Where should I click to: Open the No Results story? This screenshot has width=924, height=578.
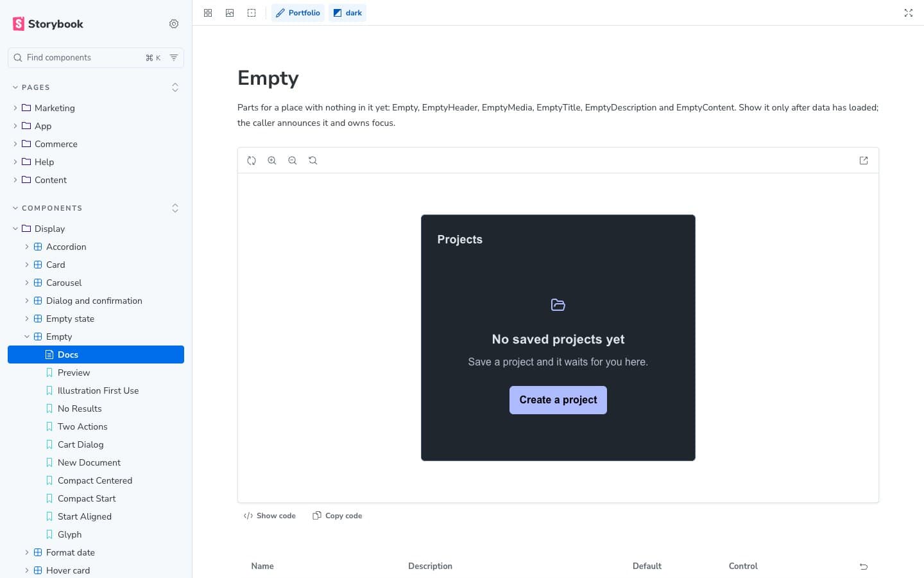point(96,408)
